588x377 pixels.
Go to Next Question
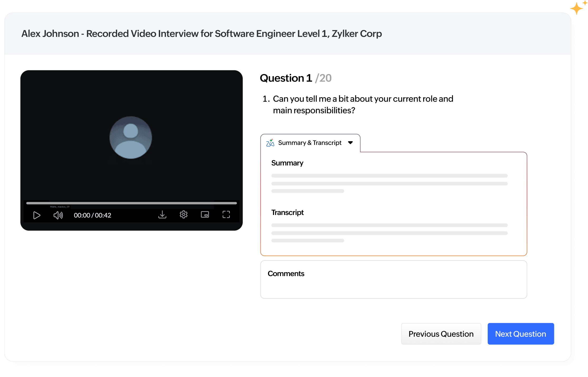coord(520,334)
